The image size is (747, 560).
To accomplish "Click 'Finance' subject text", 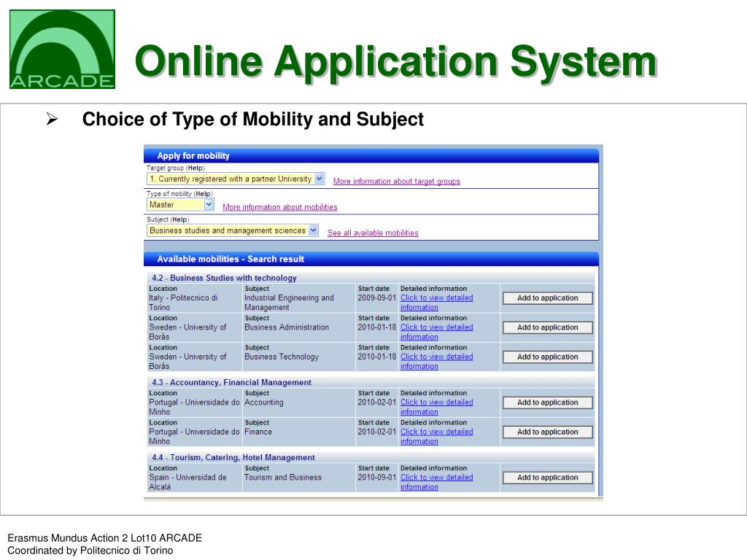I will pos(258,432).
